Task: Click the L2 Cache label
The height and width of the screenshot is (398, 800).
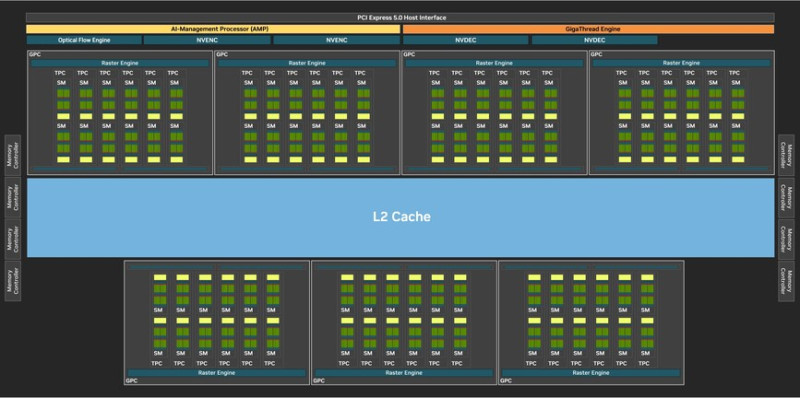Action: click(401, 217)
